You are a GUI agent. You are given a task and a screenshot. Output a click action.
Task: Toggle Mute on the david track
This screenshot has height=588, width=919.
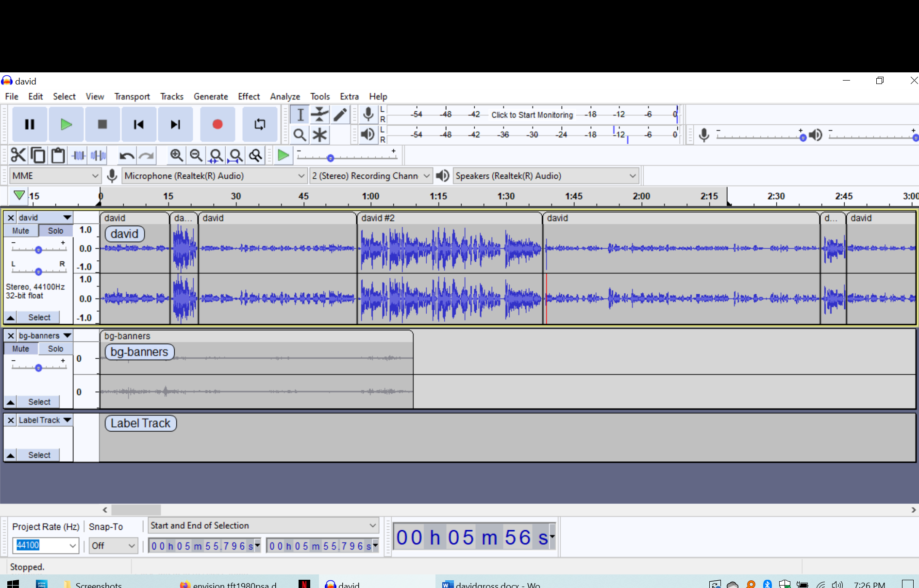pos(21,231)
